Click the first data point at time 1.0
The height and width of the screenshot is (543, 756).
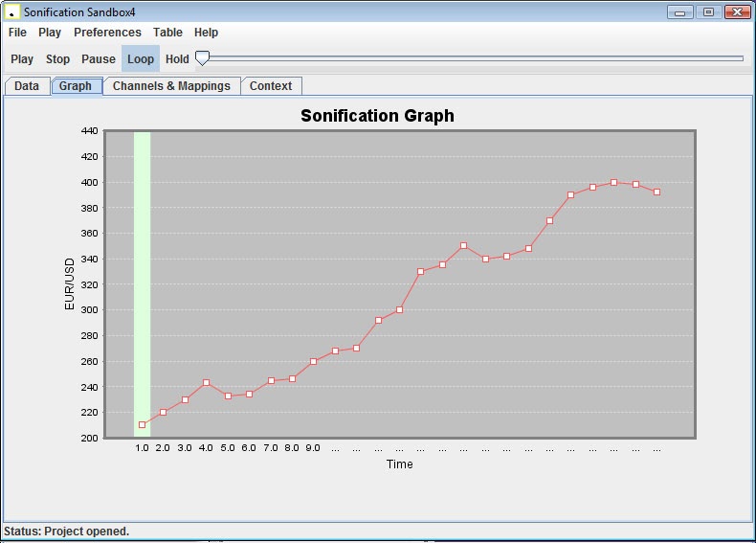(142, 424)
